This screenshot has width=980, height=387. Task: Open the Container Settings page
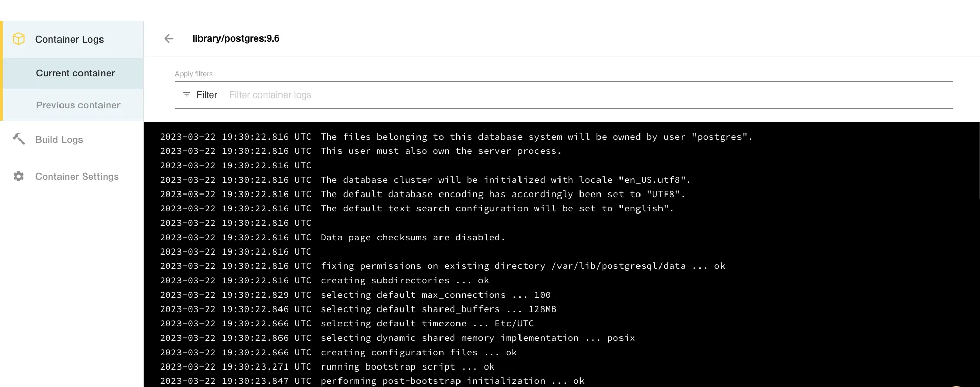[77, 177]
